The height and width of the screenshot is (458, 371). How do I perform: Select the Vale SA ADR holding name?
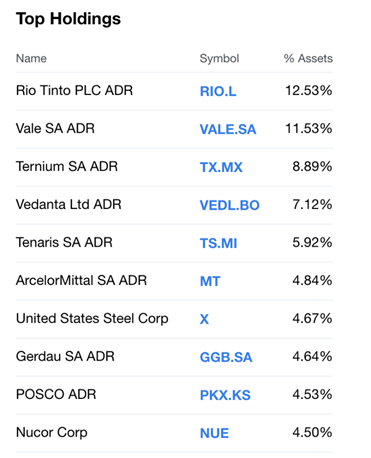[x=55, y=128]
